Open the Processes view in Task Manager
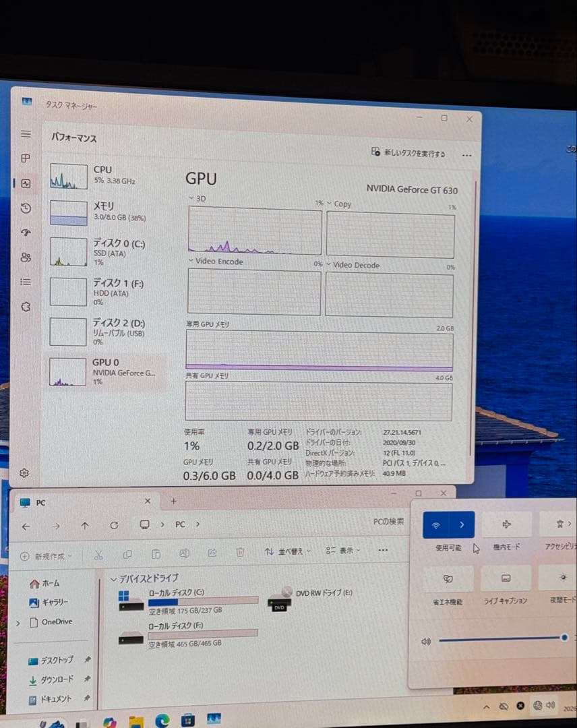The width and height of the screenshot is (577, 728). pos(26,158)
